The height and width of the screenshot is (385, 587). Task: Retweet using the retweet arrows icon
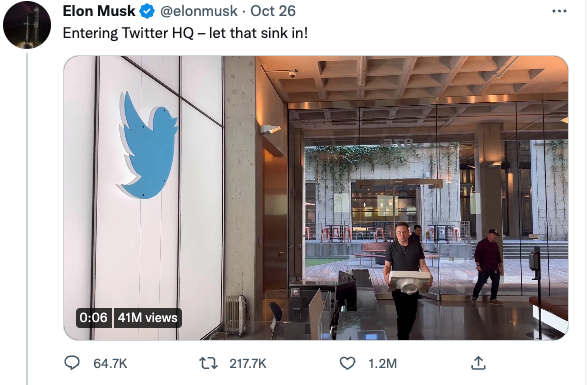pyautogui.click(x=208, y=363)
